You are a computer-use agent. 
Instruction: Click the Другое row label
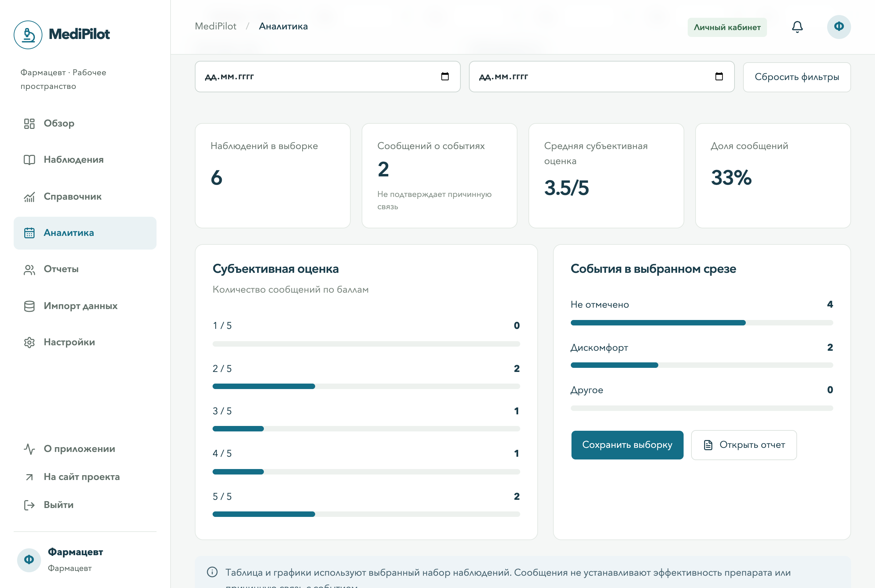pos(587,390)
